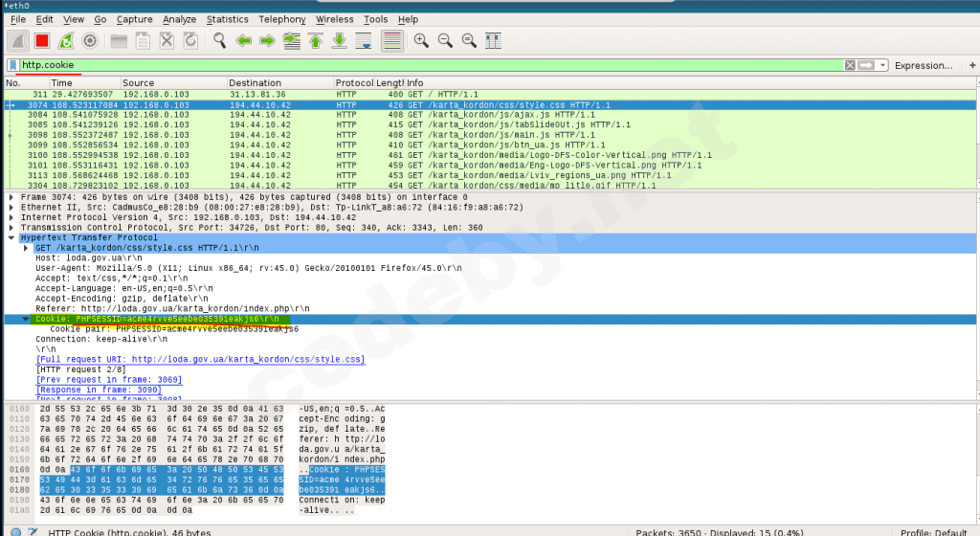Clear the display filter with the X icon
980x536 pixels.
coord(849,65)
